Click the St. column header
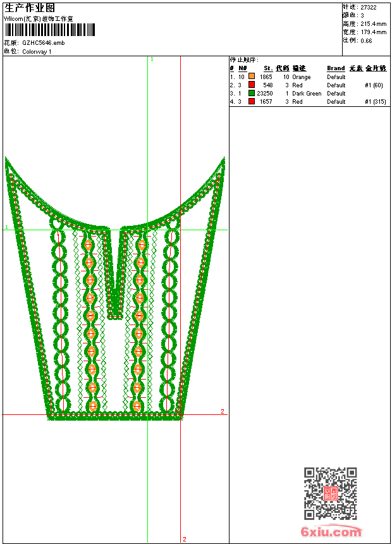This screenshot has width=392, height=544. pyautogui.click(x=268, y=68)
